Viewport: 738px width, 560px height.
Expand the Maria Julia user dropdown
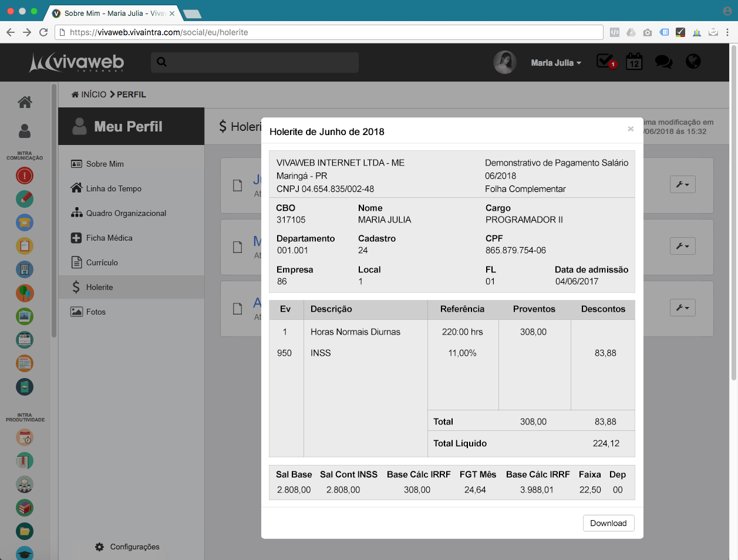(555, 63)
